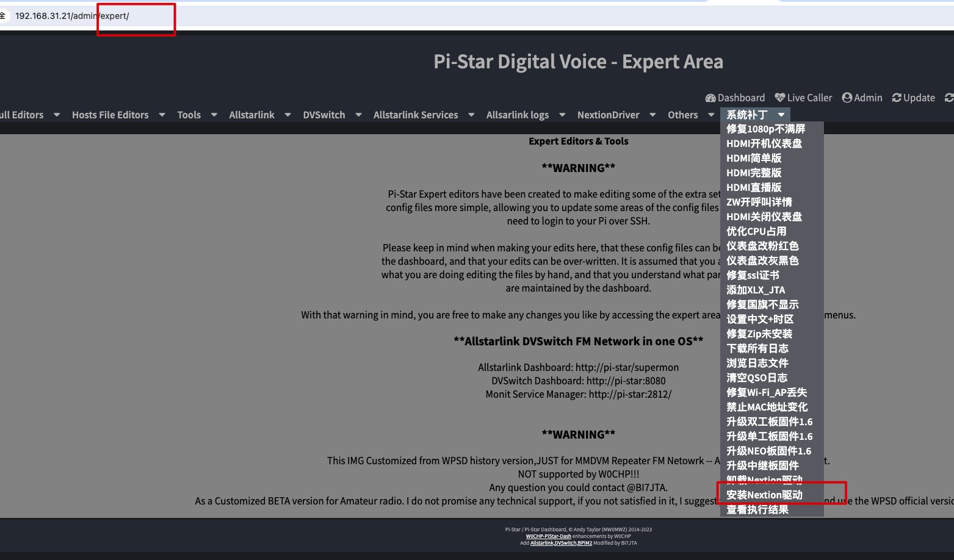Open Live Caller link
The width and height of the screenshot is (954, 560).
(803, 98)
